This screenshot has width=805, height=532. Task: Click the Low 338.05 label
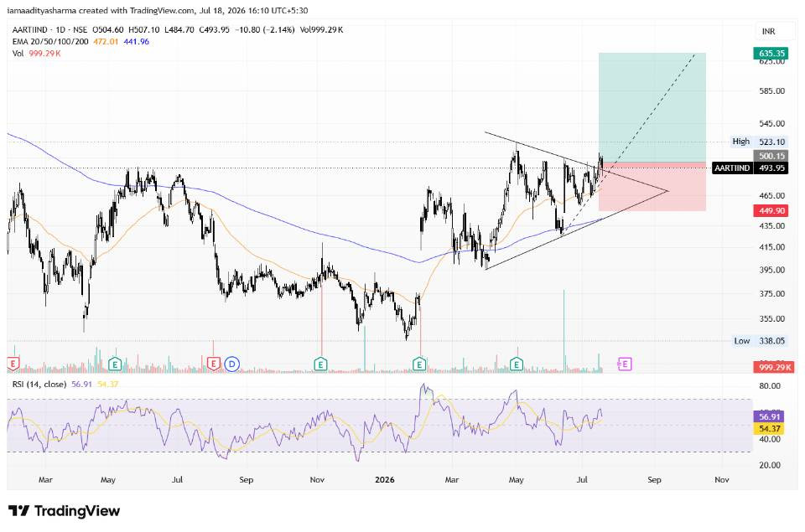coord(760,341)
